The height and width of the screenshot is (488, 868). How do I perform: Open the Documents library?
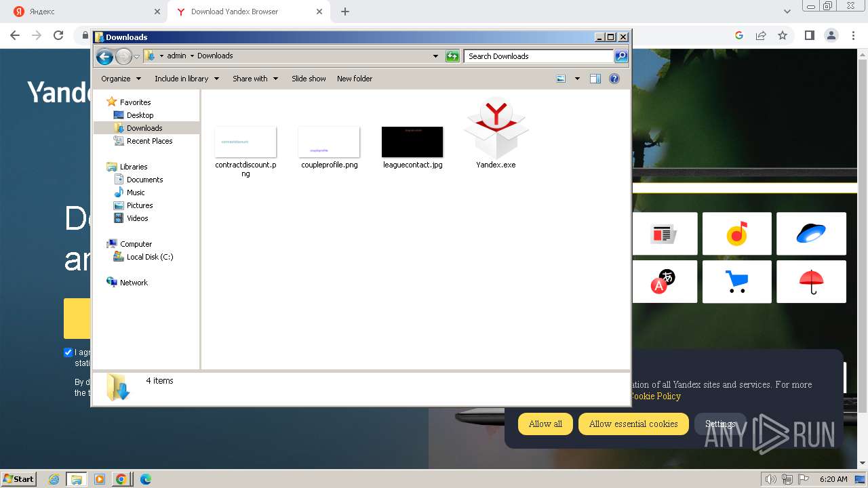(x=144, y=180)
